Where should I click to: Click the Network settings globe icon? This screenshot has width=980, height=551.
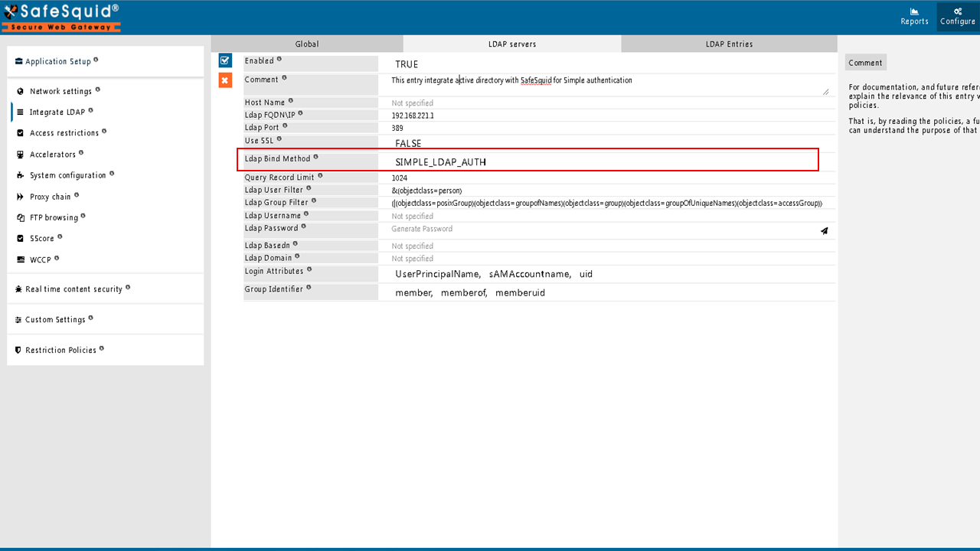tap(21, 91)
